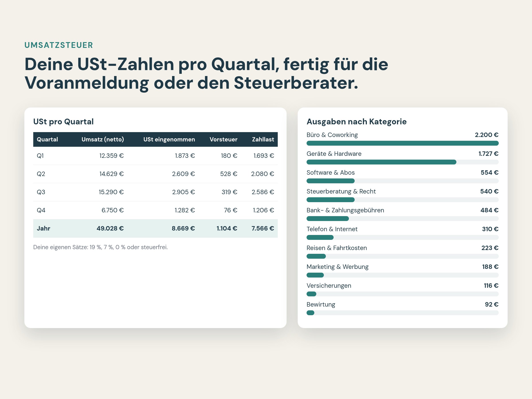Click the Umsatz (netto) column header

click(103, 139)
